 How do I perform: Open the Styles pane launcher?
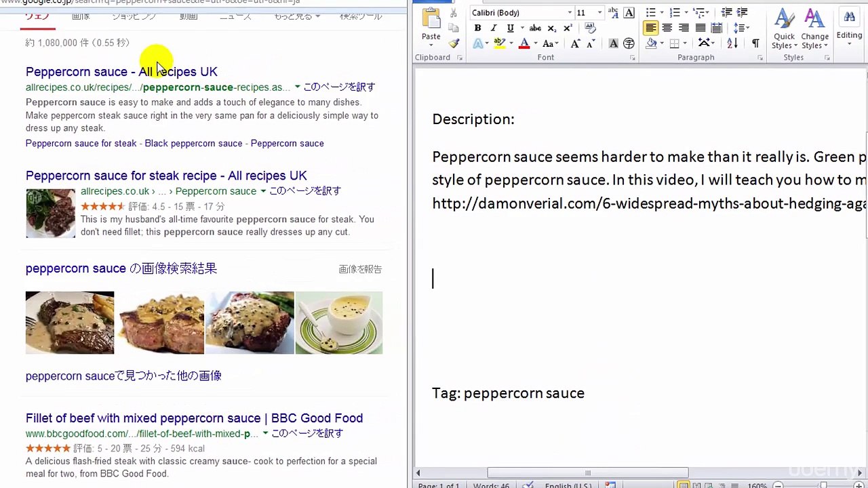827,58
